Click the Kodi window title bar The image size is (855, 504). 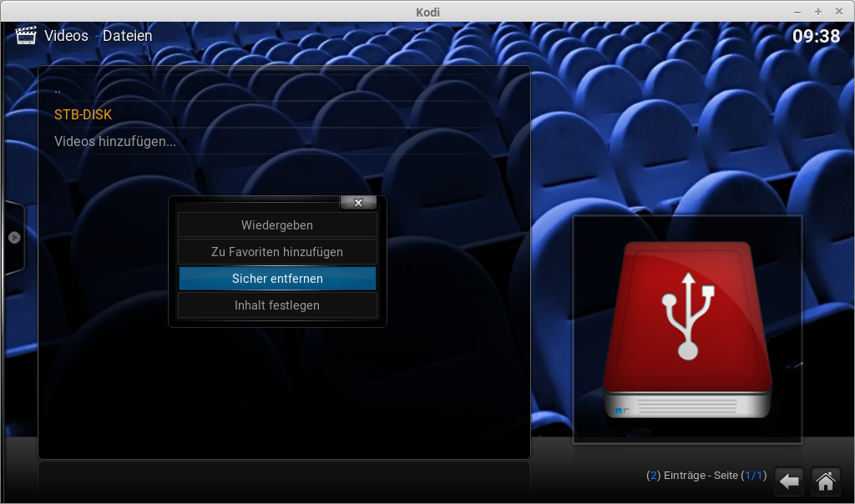(x=427, y=12)
